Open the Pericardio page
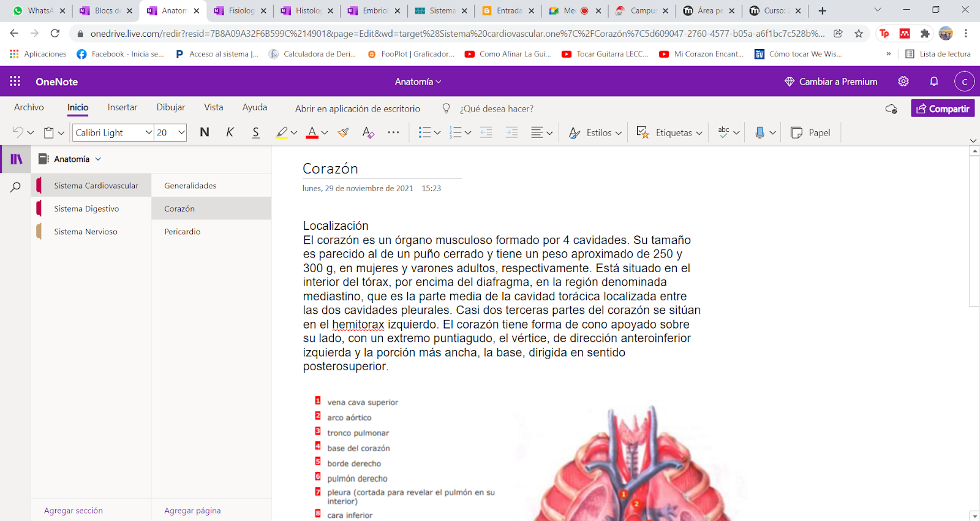The width and height of the screenshot is (980, 521). point(211,232)
